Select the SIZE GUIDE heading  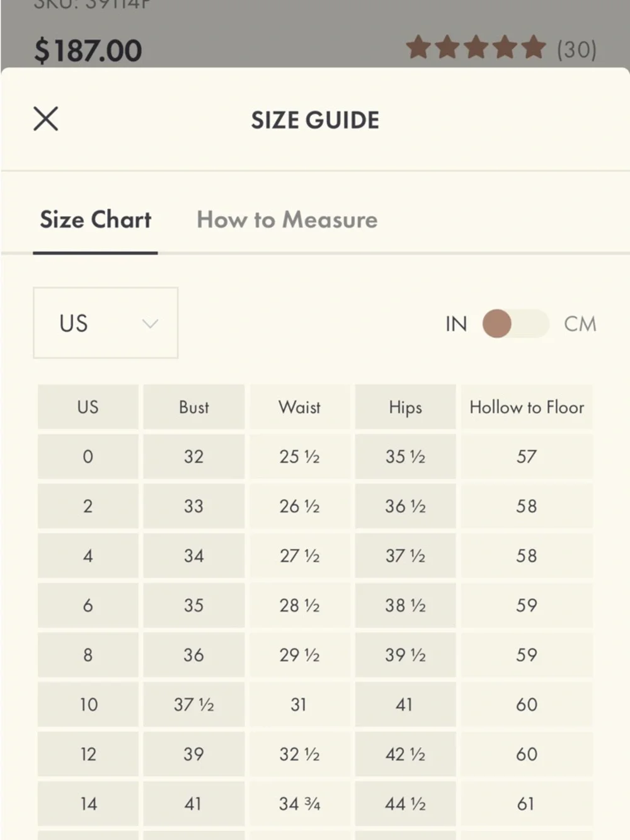coord(315,120)
